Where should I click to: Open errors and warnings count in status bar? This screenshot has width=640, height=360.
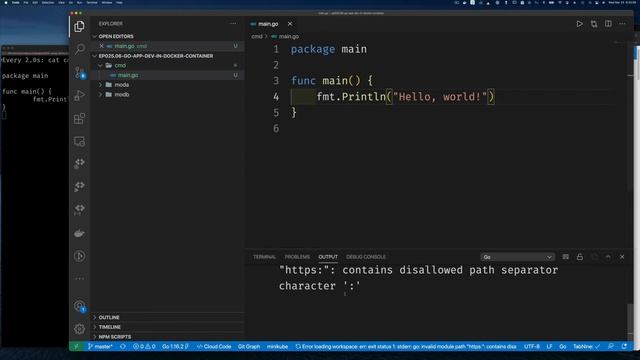pyautogui.click(x=144, y=347)
